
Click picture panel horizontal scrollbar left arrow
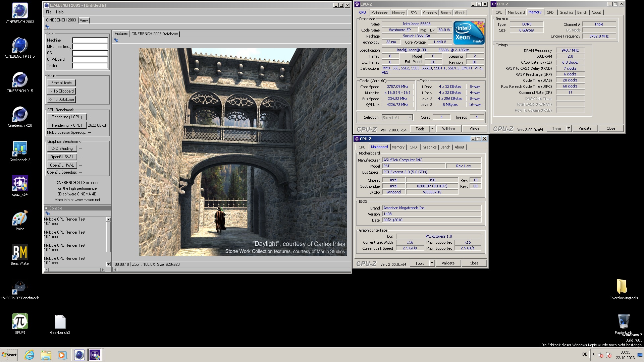click(x=115, y=269)
